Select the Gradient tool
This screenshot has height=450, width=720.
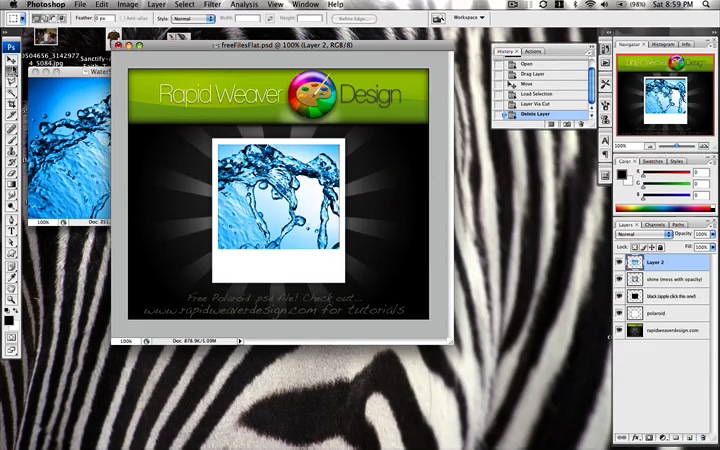tap(11, 184)
